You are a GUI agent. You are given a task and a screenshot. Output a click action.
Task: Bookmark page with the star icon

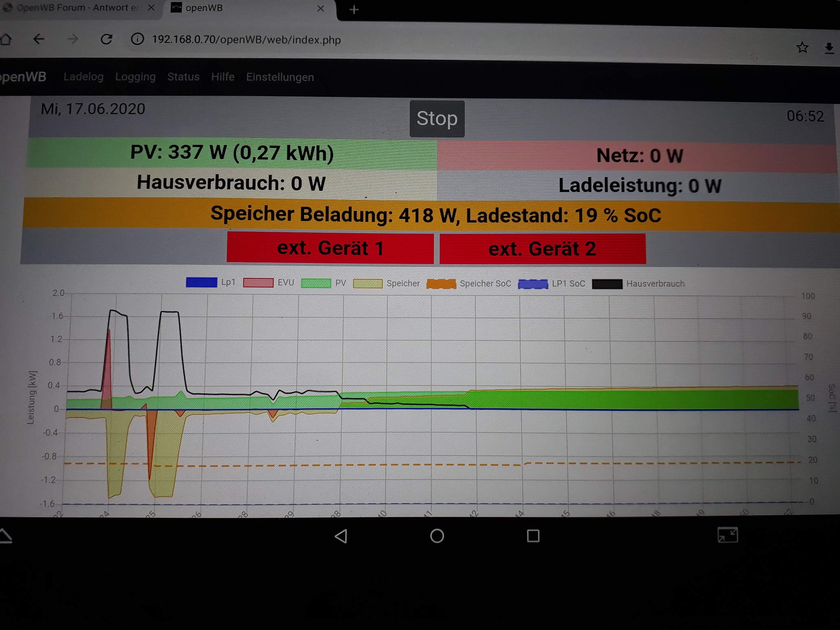point(802,48)
